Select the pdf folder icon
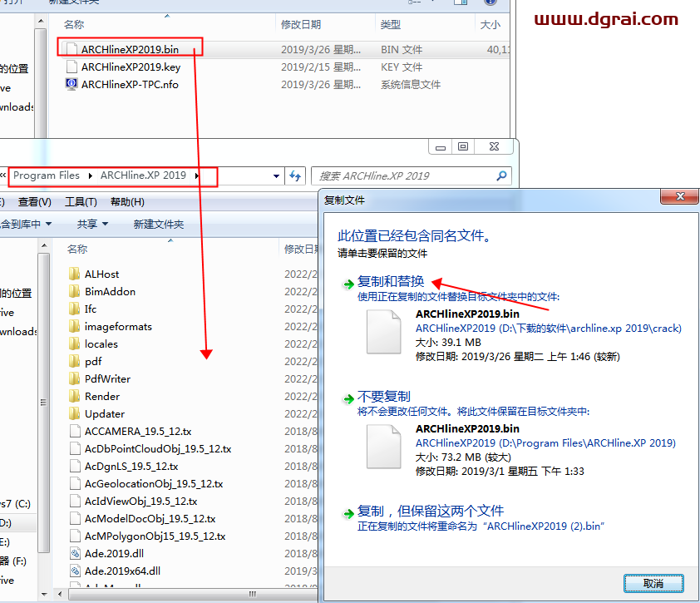Screen dimensions: 700x603 pyautogui.click(x=75, y=361)
